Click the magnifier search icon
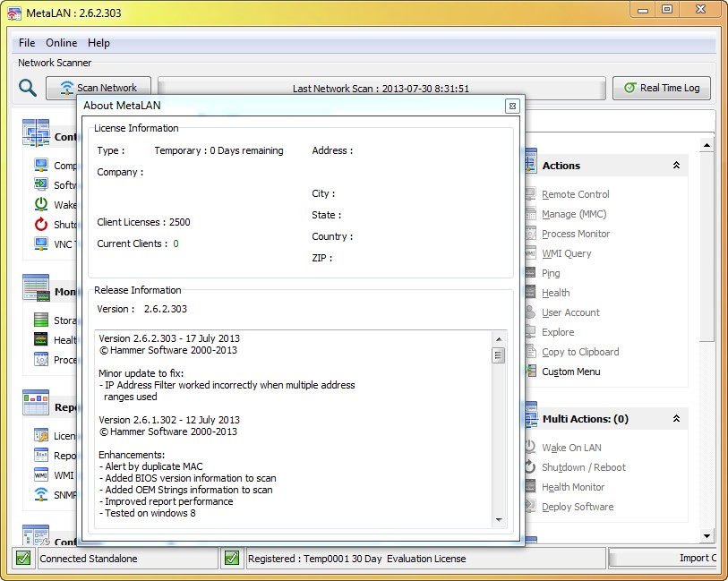Viewport: 728px width, 581px height. (28, 87)
